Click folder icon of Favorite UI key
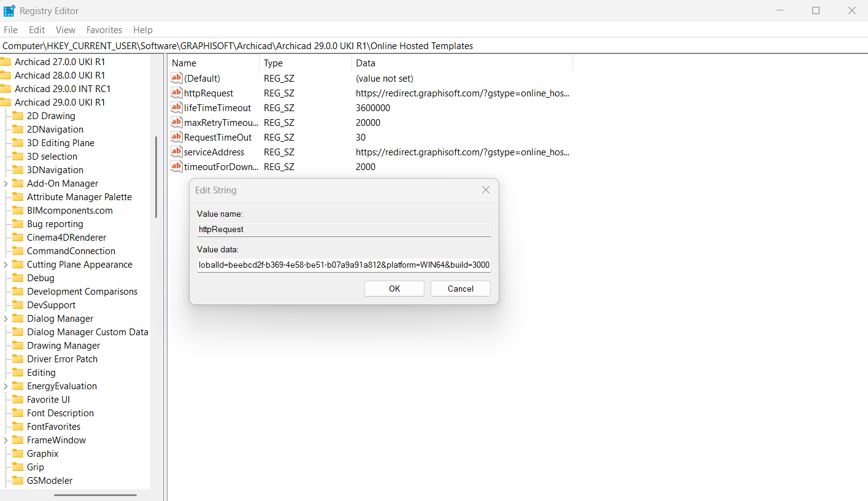868x501 pixels. [x=18, y=399]
